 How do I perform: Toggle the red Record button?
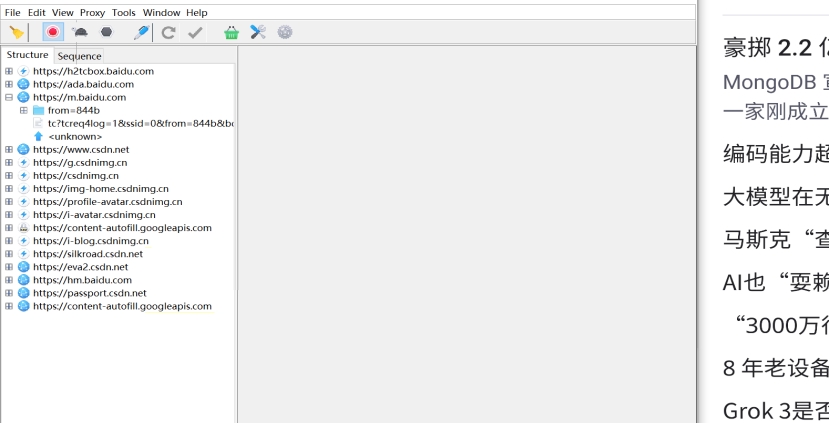click(x=52, y=33)
